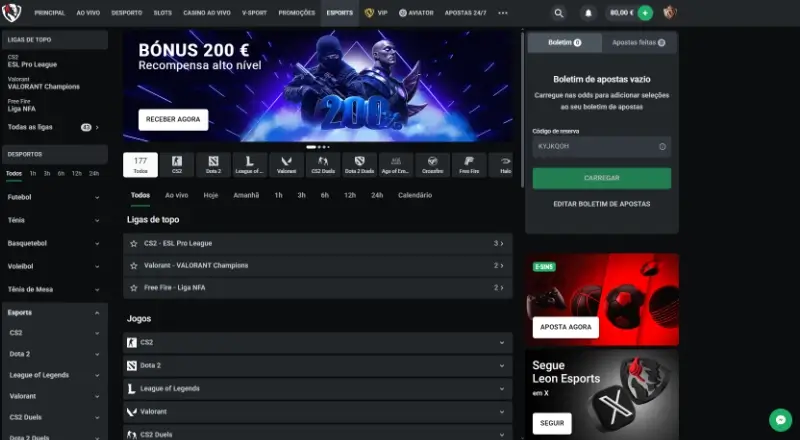Open the search magnifier icon in header
The height and width of the screenshot is (440, 800).
pyautogui.click(x=559, y=13)
